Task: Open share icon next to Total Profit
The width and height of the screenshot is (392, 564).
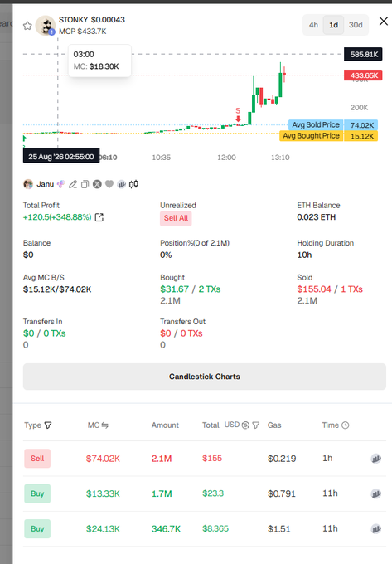Action: (x=99, y=217)
